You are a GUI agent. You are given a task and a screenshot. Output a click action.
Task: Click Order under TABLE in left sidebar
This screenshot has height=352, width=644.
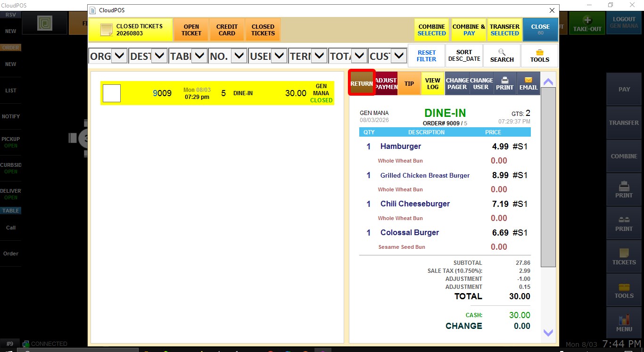(x=10, y=254)
